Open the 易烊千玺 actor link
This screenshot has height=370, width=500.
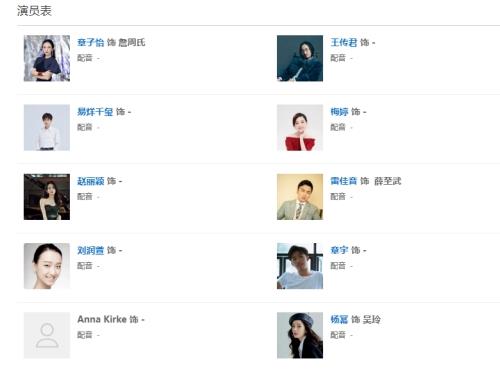coord(95,112)
